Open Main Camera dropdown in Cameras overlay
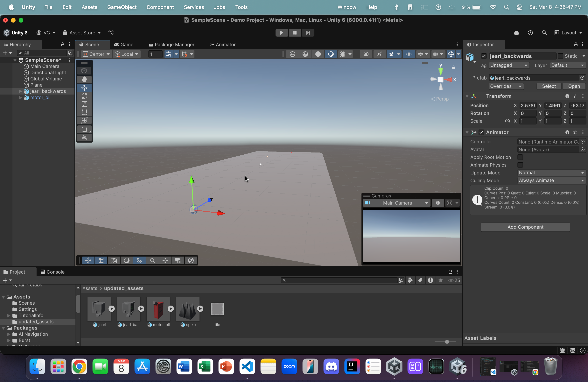The width and height of the screenshot is (588, 382). [397, 203]
